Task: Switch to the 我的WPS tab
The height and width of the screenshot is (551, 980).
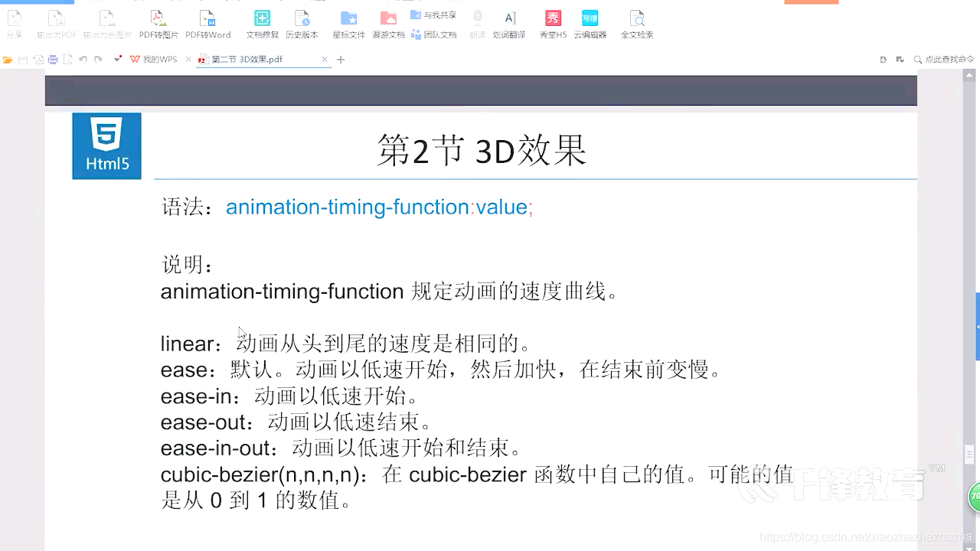Action: click(x=154, y=59)
